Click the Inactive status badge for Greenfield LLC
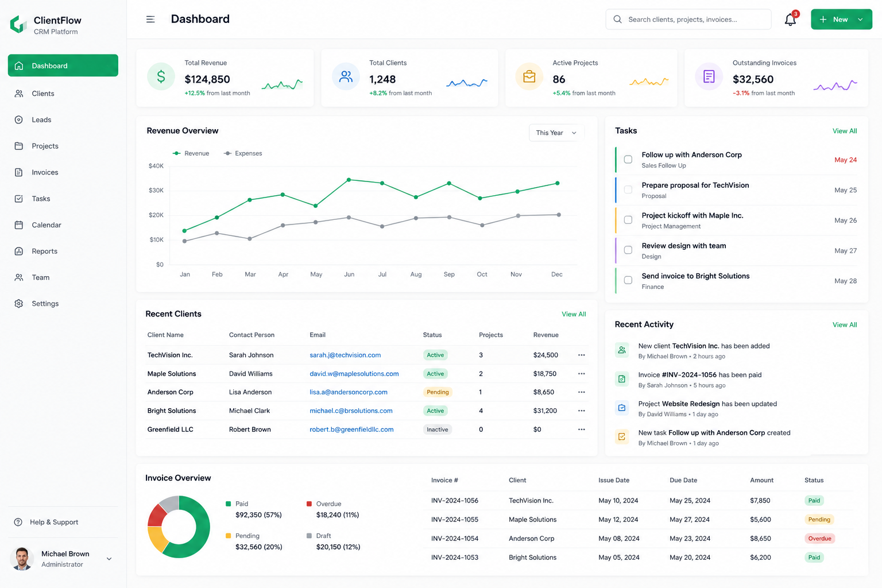This screenshot has height=588, width=882. (x=438, y=430)
